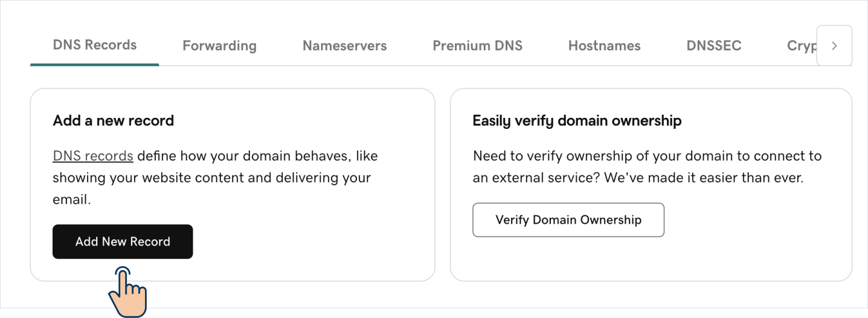Click the Add New Record button
This screenshot has width=868, height=318.
(x=123, y=242)
